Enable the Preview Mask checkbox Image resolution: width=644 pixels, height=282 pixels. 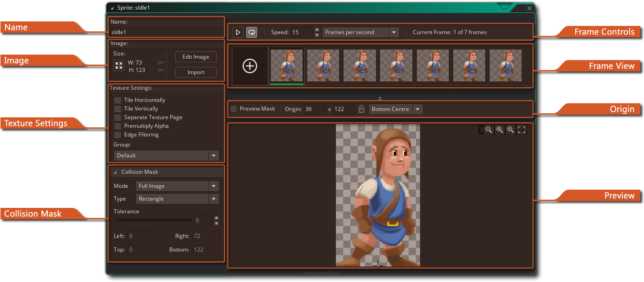tap(234, 109)
